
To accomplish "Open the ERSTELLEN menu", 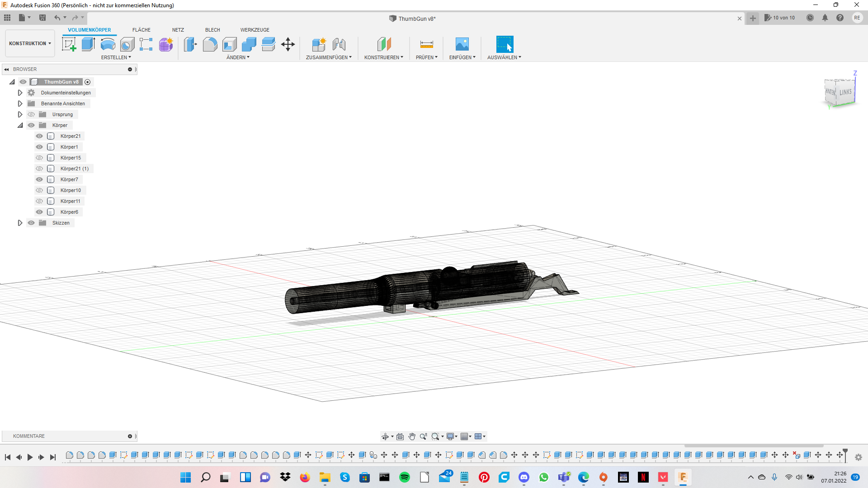I will point(116,57).
